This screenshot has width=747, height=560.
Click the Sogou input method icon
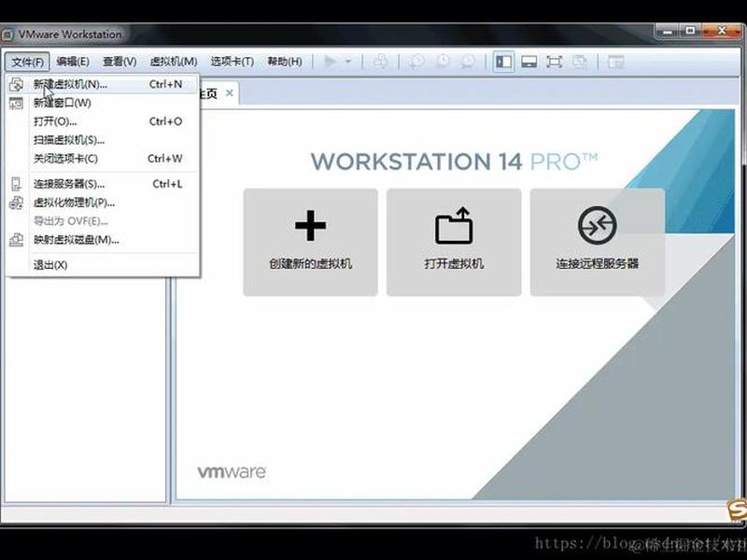pyautogui.click(x=738, y=511)
